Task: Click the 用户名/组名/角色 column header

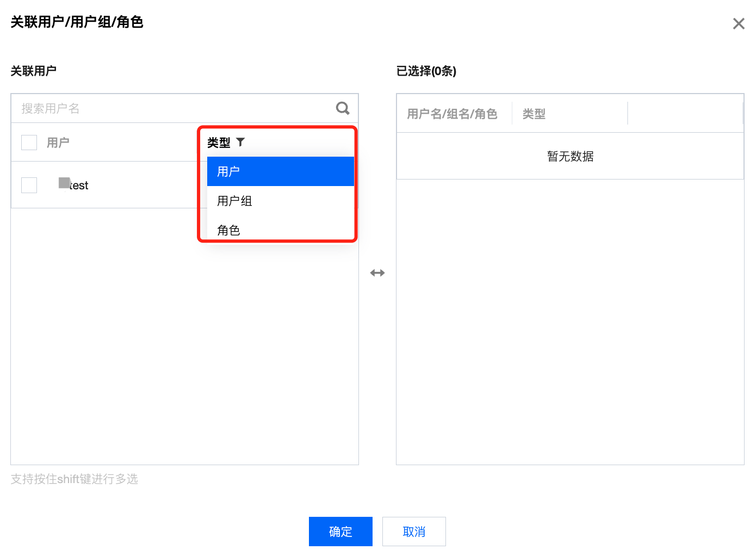Action: (452, 114)
